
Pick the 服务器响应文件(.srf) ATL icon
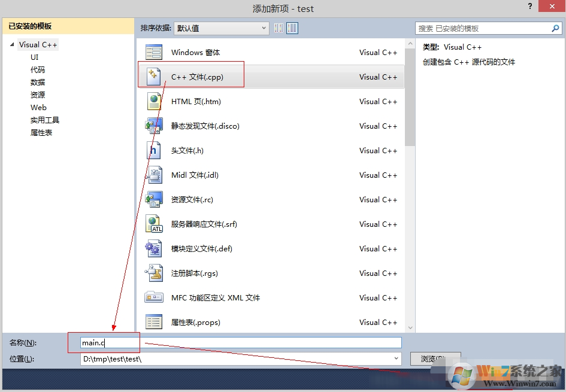tap(154, 224)
